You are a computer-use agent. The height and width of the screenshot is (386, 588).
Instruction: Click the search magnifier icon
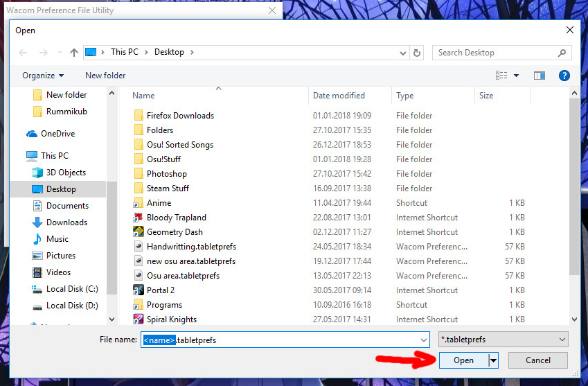562,53
